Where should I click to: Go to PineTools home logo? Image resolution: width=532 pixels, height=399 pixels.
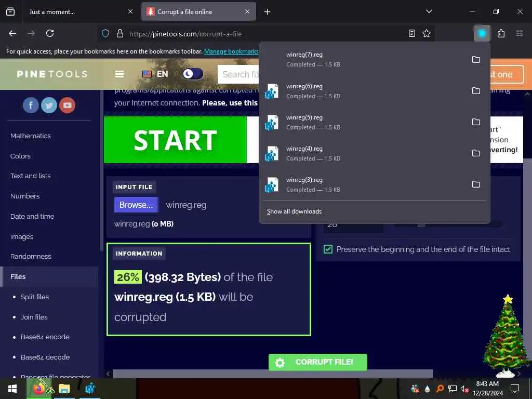(52, 74)
